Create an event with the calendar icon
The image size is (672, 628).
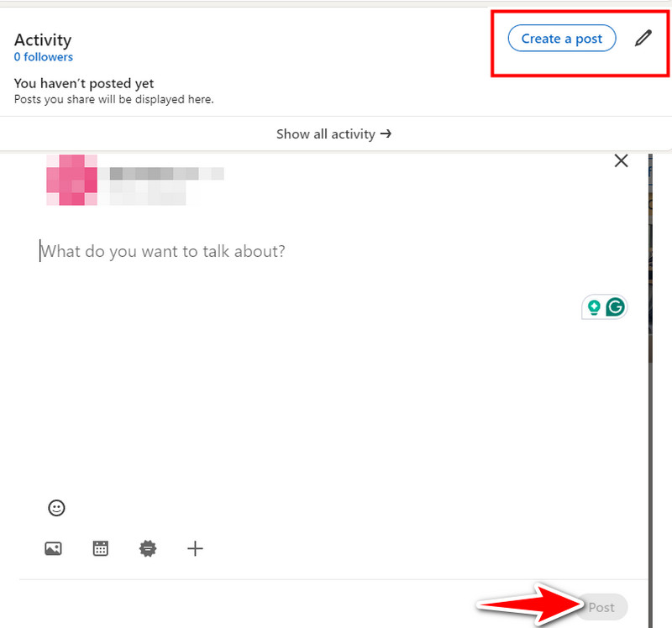(101, 548)
